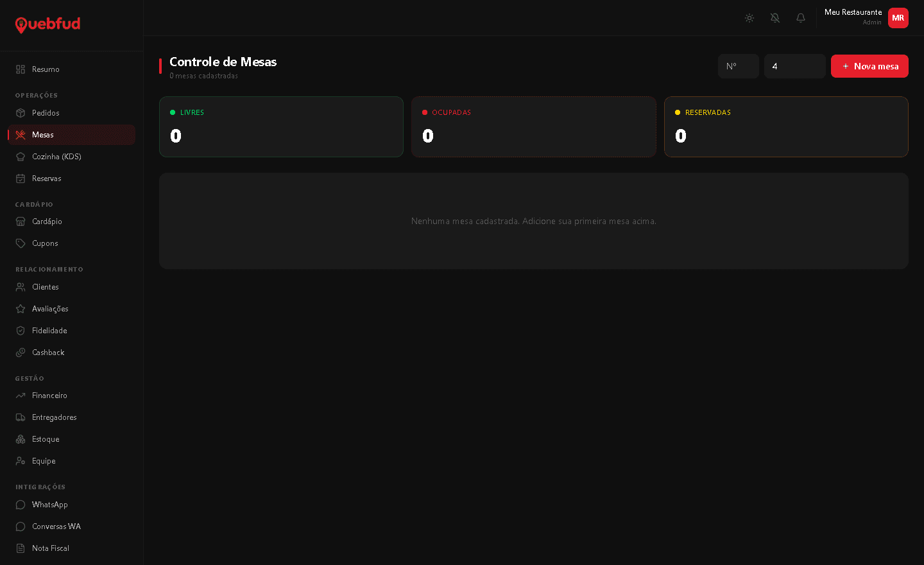Click the Quebfud logo
The image size is (924, 565).
point(47,25)
